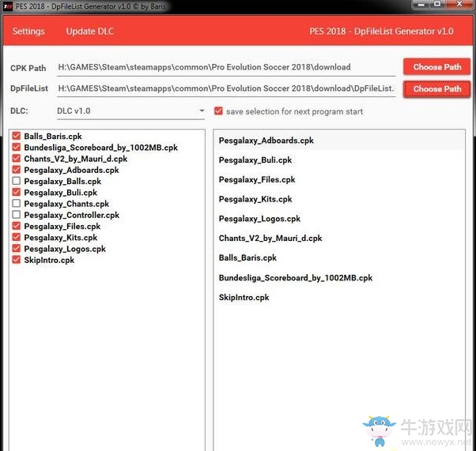Screen dimensions: 476x451
Task: Uncheck Chants_V2_by_Mauri_d.cpk checkbox
Action: pyautogui.click(x=17, y=158)
